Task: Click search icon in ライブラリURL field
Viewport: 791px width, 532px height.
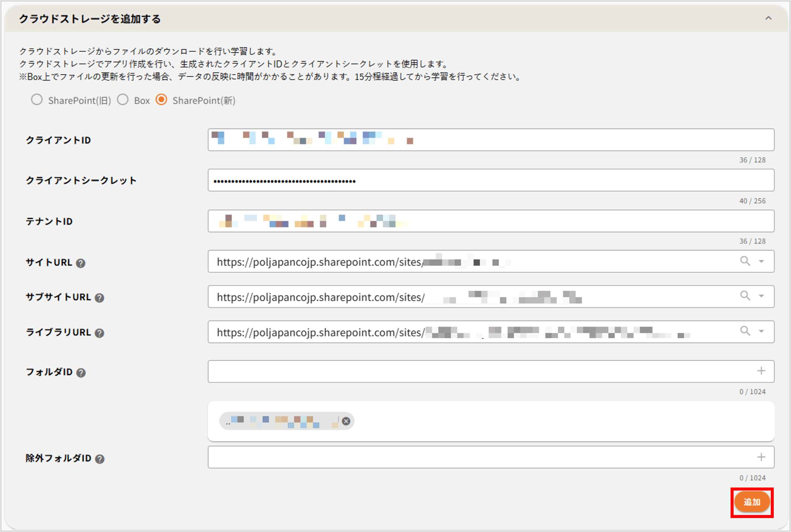Action: point(745,331)
